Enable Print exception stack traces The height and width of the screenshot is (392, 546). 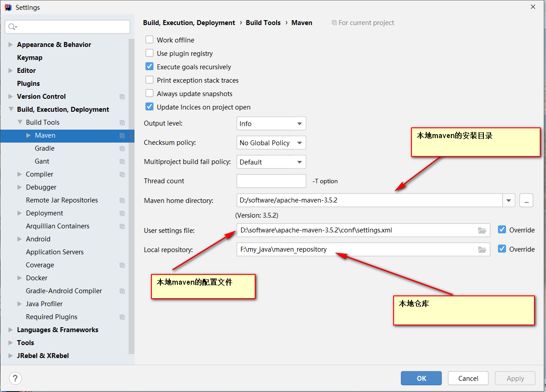(149, 80)
